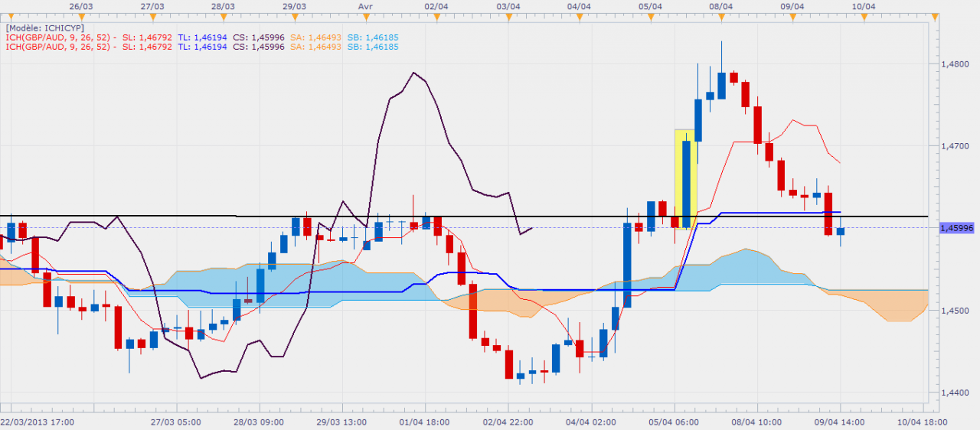Click the orange day marker for 27/03
Viewport: 980px width, 430px height.
tap(152, 16)
